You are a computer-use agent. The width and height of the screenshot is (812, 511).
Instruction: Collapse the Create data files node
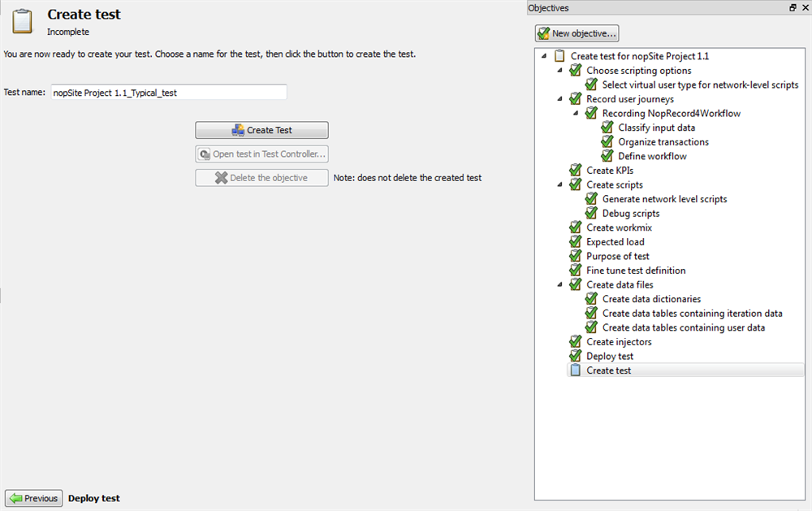pyautogui.click(x=559, y=284)
